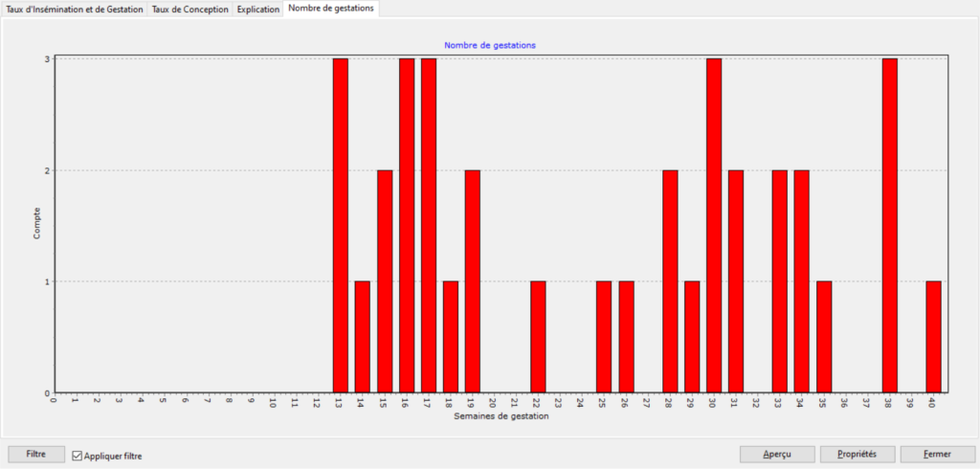Select the tall bar at week 38

pos(890,225)
